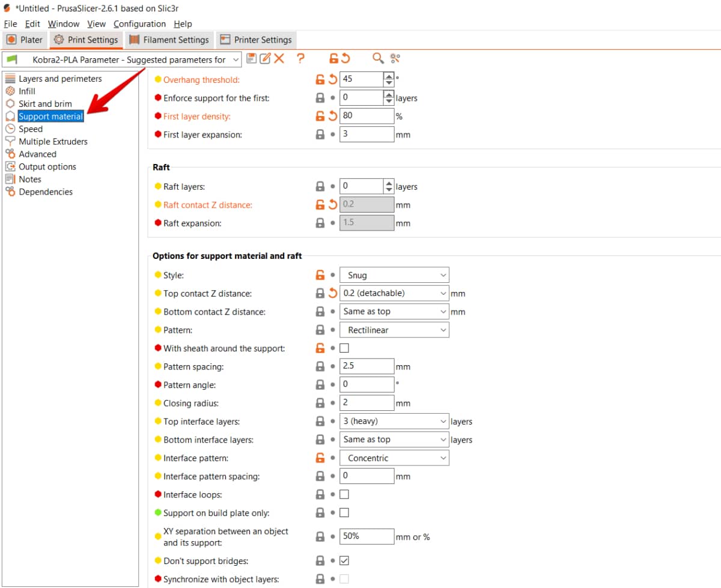The width and height of the screenshot is (721, 588).
Task: Open the Window menu
Action: click(64, 23)
